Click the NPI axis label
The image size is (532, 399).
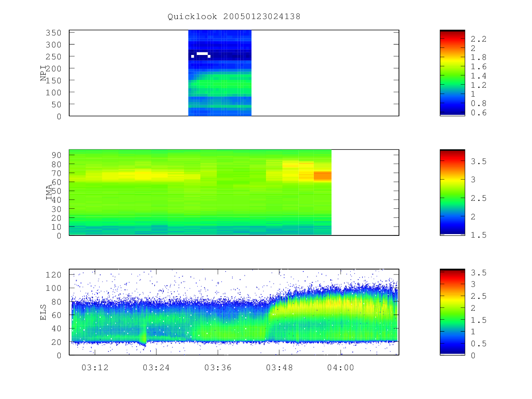pos(43,73)
